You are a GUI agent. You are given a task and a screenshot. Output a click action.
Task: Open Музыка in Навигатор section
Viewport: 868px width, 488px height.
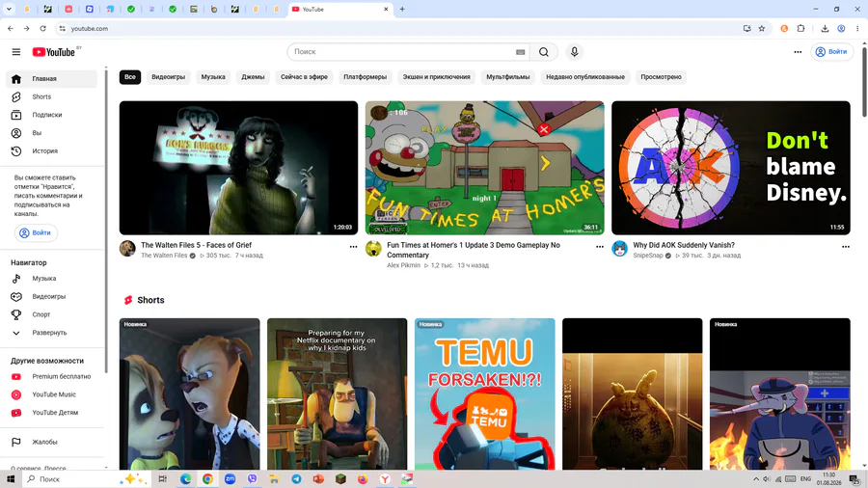pyautogui.click(x=51, y=279)
